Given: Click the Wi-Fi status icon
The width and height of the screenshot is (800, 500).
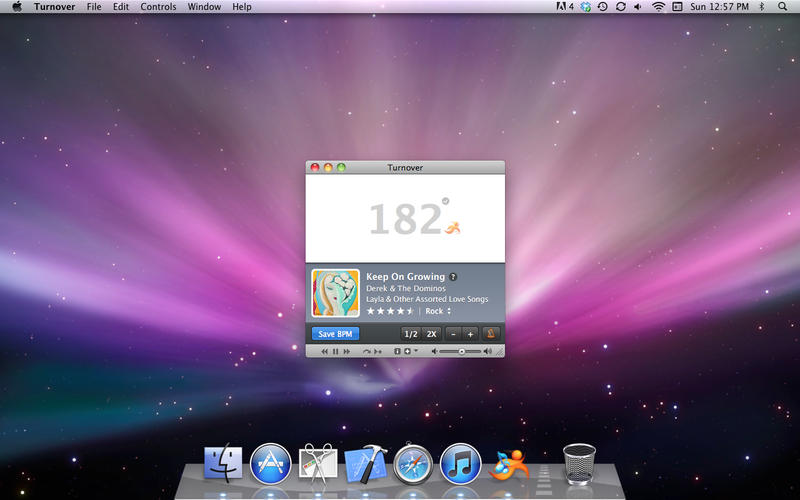Looking at the screenshot, I should [658, 7].
